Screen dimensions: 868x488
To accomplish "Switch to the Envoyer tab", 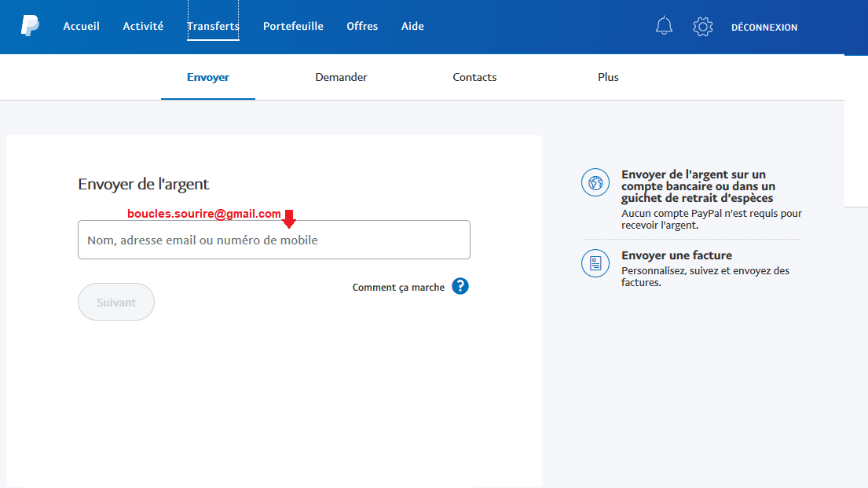I will (208, 77).
